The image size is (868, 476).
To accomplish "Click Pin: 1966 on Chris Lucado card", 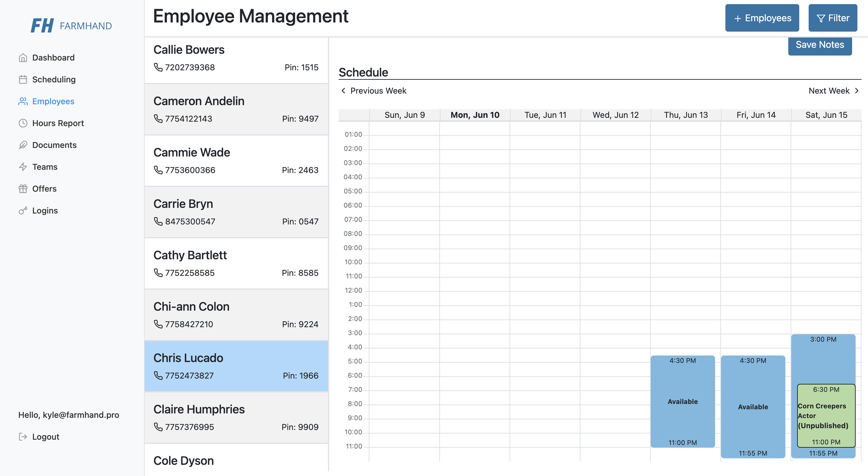I will point(300,376).
